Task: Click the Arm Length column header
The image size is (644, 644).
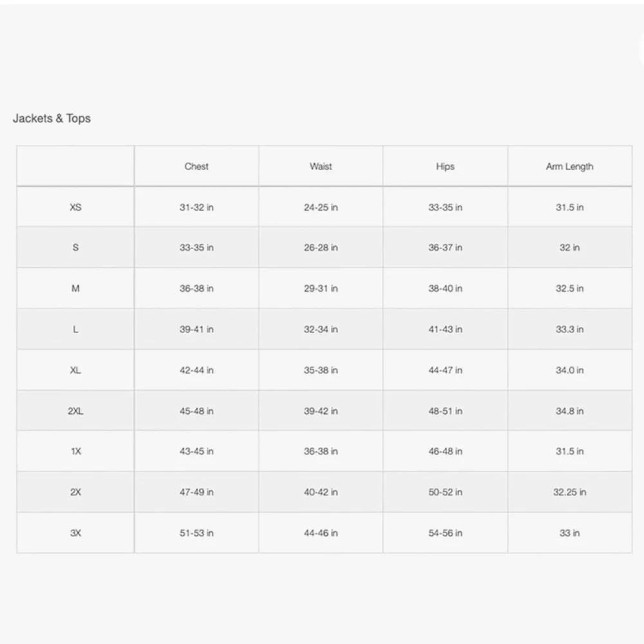Action: [x=569, y=166]
